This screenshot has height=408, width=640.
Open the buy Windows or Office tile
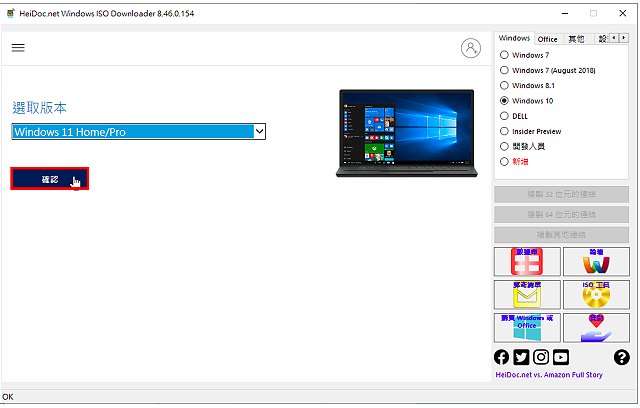coord(527,328)
